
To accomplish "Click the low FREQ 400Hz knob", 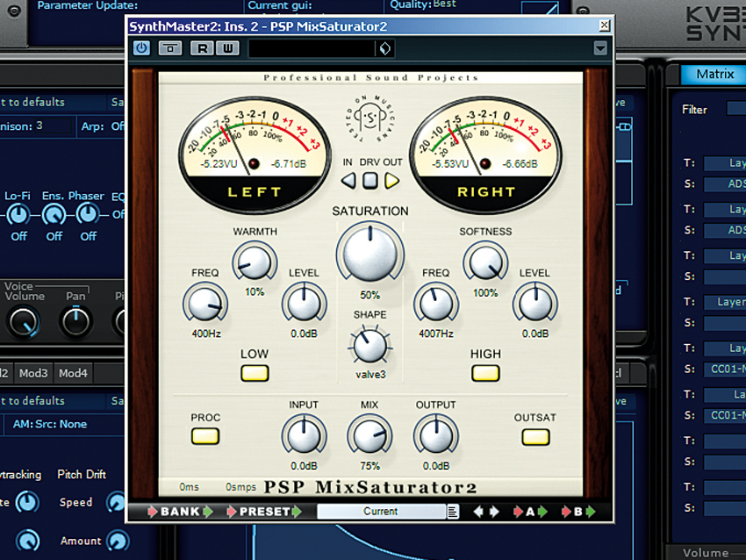I will [x=205, y=304].
